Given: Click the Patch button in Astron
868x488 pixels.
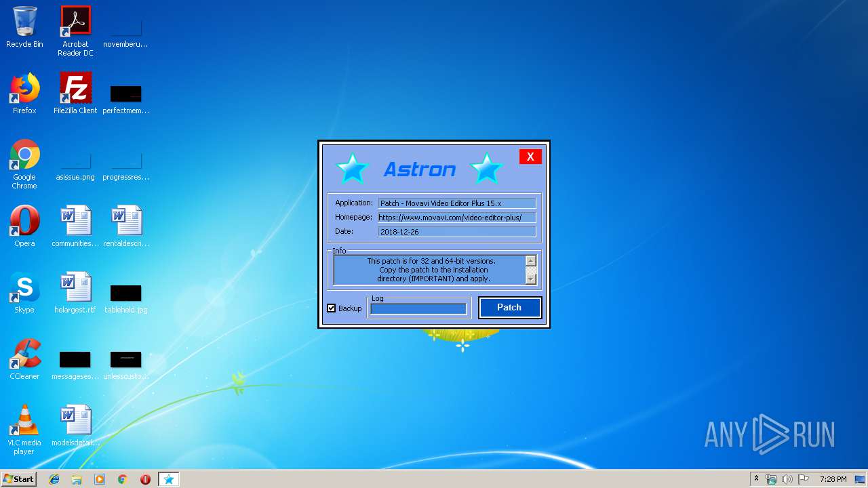Looking at the screenshot, I should pyautogui.click(x=509, y=307).
